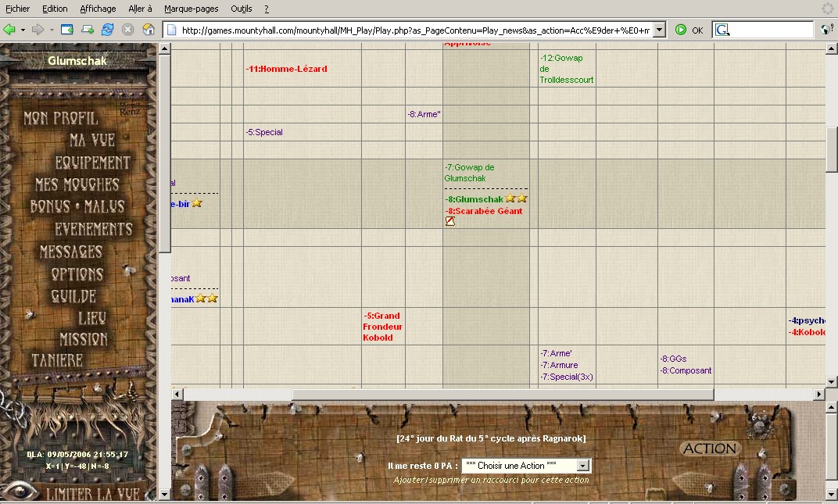Reload the current page

108,27
